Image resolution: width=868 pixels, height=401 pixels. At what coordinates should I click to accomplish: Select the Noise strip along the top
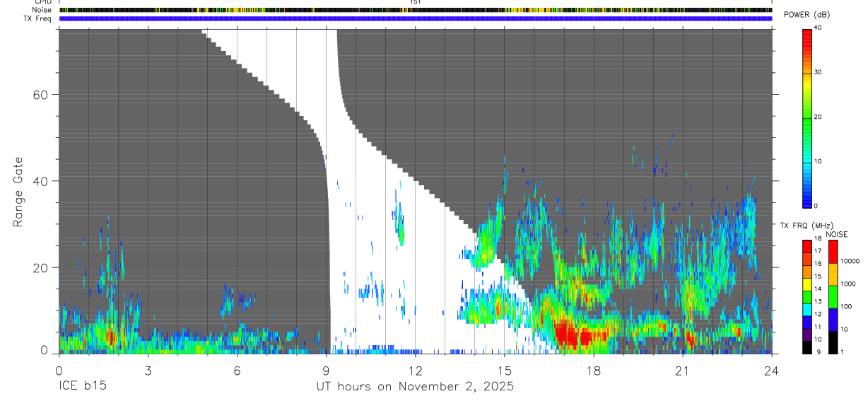click(x=416, y=10)
